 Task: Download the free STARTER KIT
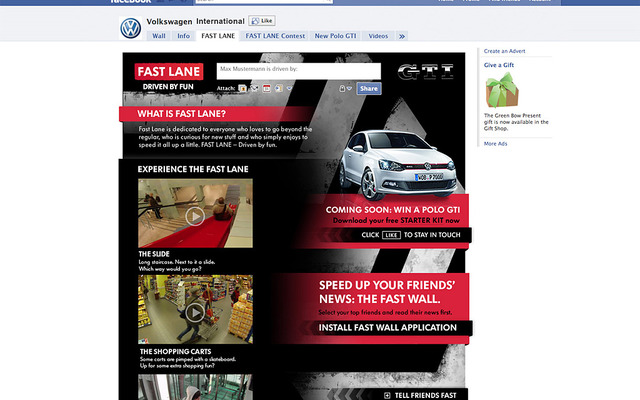[396, 220]
